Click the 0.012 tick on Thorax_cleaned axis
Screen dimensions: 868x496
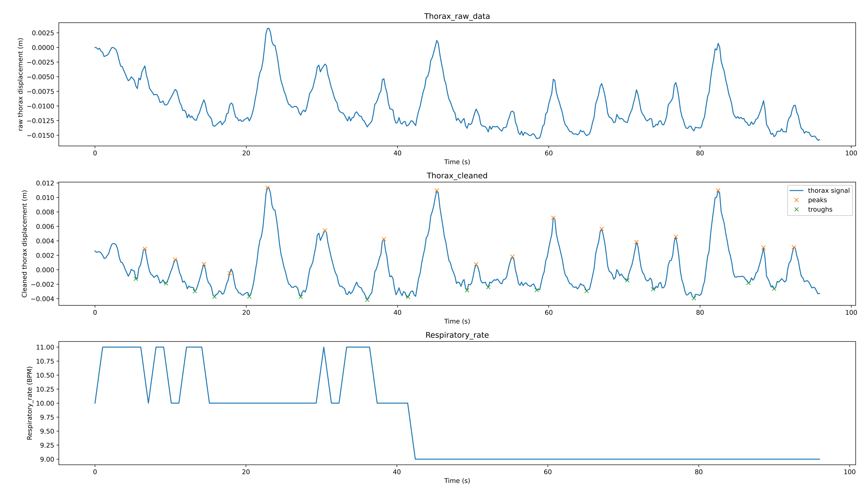[x=45, y=183]
